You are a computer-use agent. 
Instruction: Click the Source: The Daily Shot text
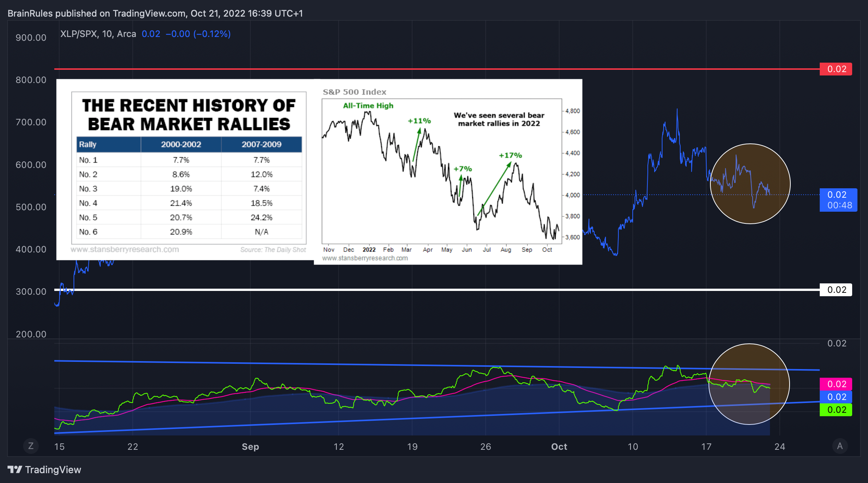tap(273, 250)
